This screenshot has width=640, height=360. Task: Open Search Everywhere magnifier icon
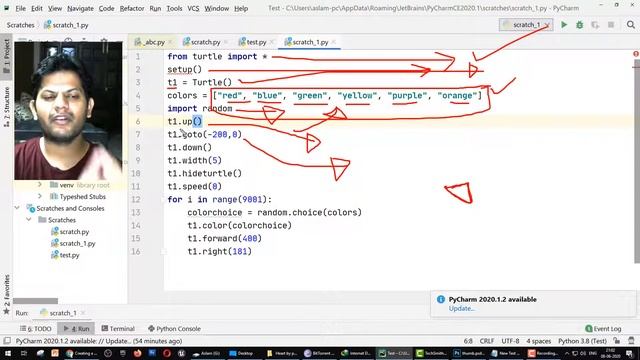click(631, 25)
